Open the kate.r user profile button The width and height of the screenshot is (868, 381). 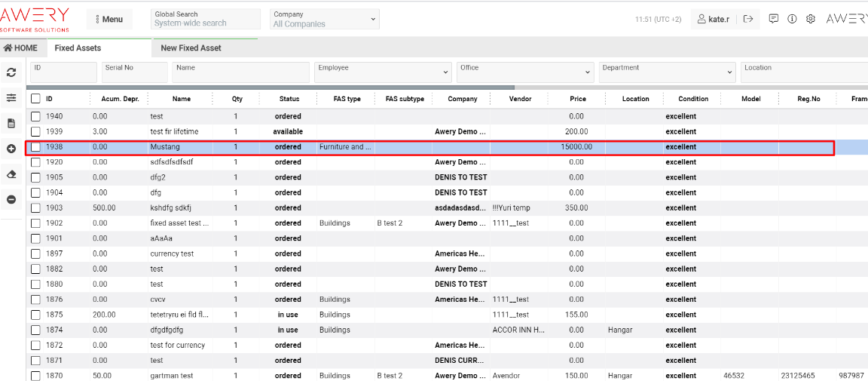[x=713, y=19]
